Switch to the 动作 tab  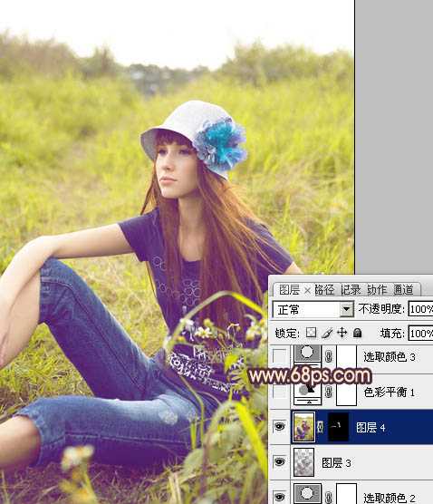[x=377, y=290]
